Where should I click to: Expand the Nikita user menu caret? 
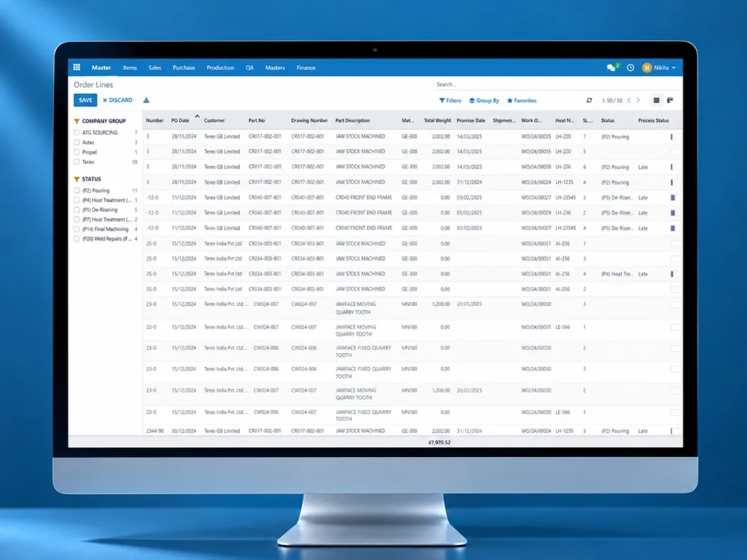tap(674, 68)
